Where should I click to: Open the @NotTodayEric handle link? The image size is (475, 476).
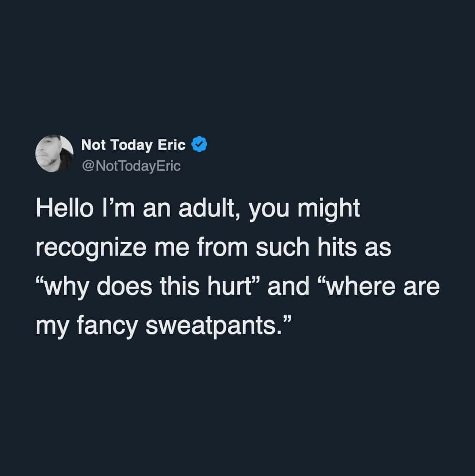click(x=131, y=166)
